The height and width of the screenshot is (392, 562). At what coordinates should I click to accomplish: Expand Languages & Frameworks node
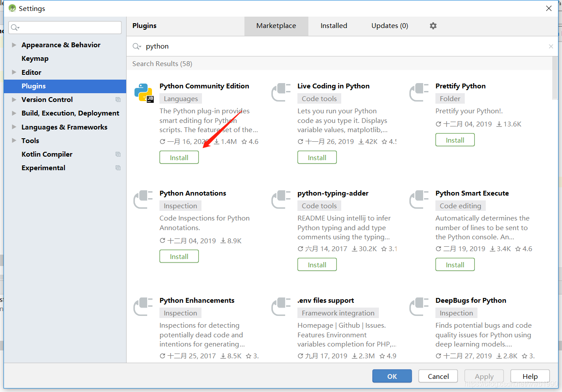point(14,127)
